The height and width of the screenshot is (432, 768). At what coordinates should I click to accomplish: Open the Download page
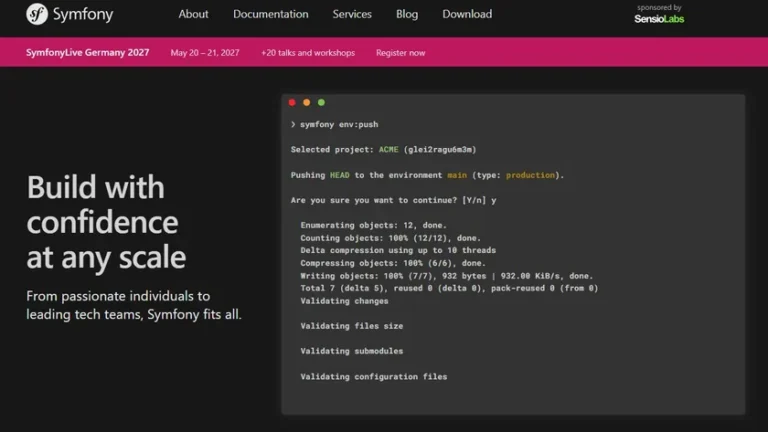coord(467,14)
